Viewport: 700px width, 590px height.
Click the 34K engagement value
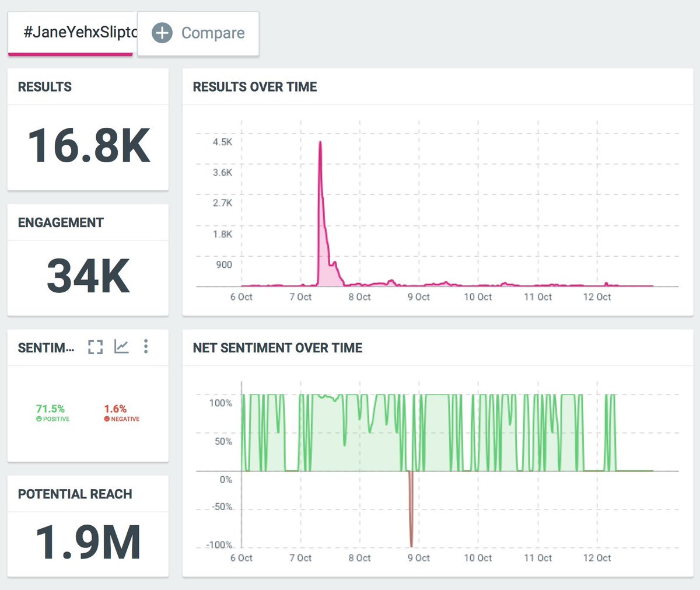point(88,276)
